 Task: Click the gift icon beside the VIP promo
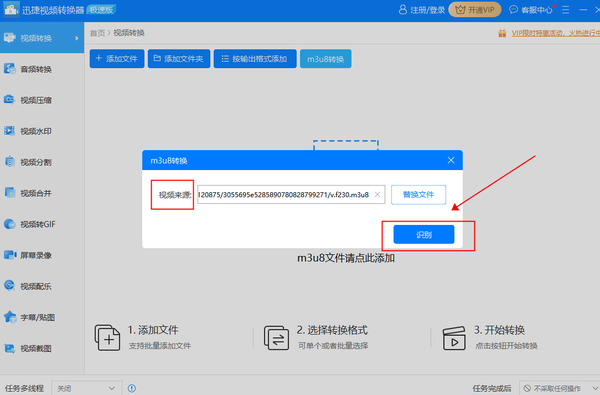click(502, 33)
